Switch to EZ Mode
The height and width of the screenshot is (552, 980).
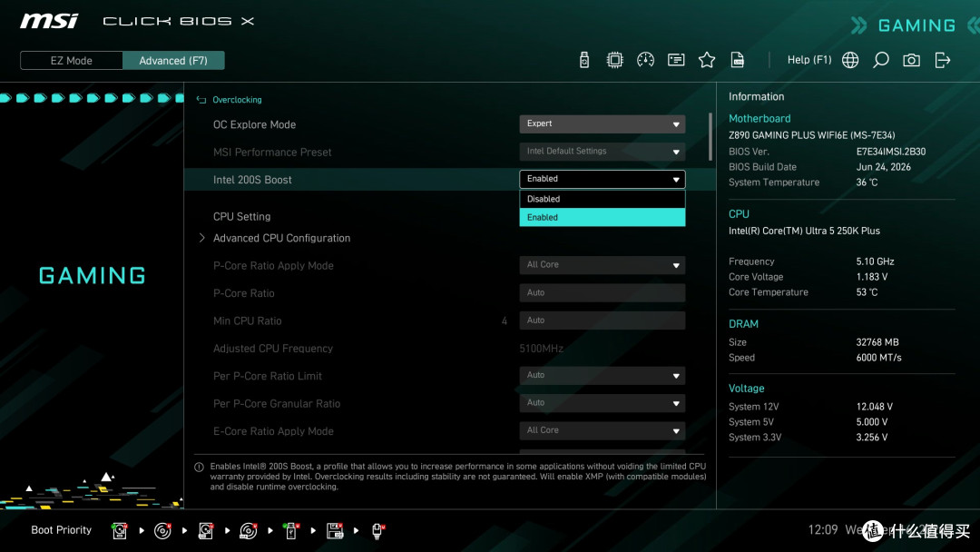(x=72, y=61)
